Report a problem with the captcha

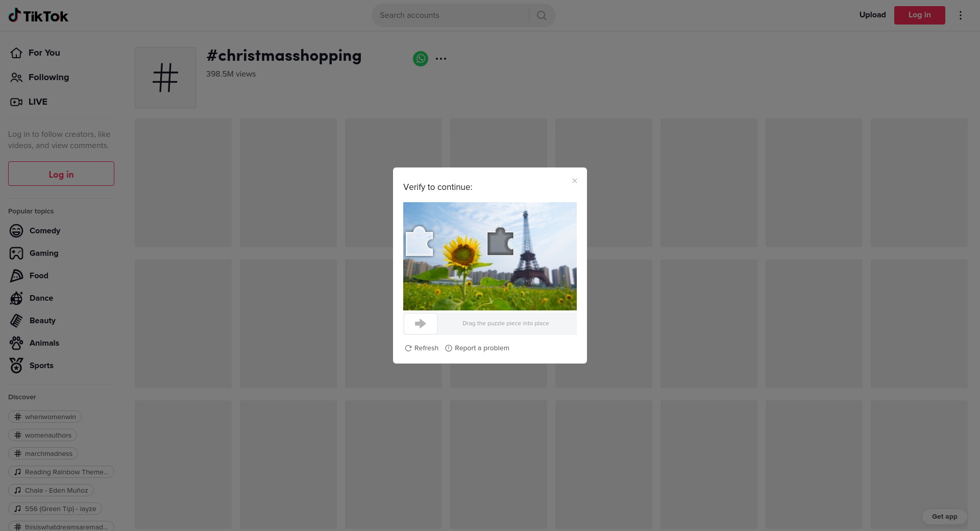coord(477,348)
